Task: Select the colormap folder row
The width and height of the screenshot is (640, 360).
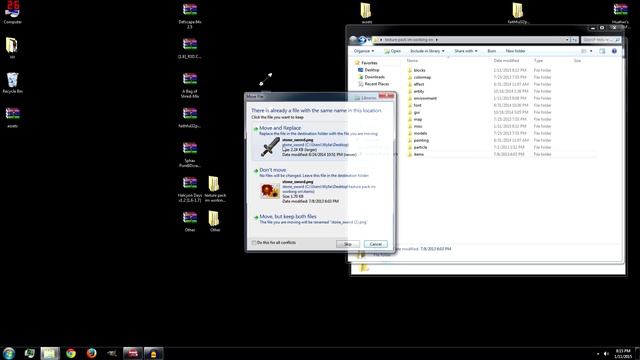Action: coord(502,77)
